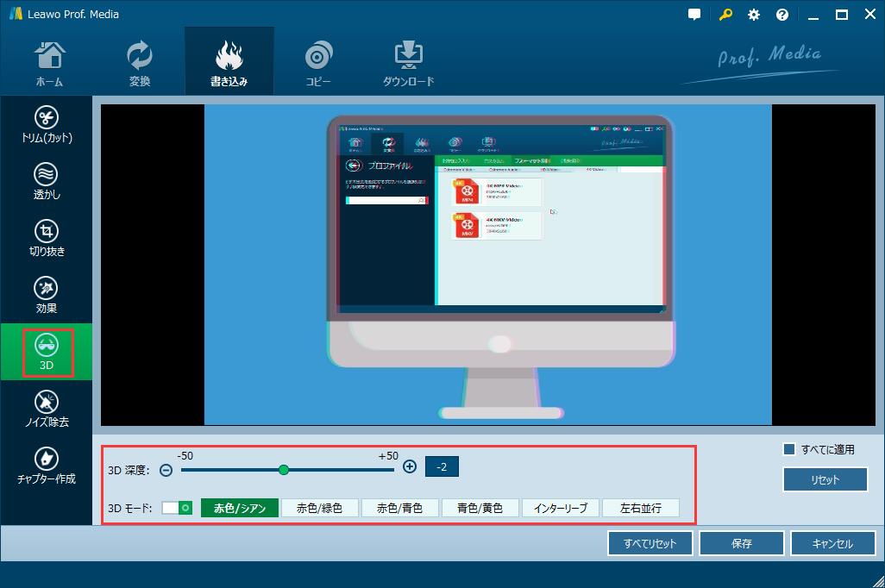Click the キャンセル cancel button
The height and width of the screenshot is (588, 885).
[833, 543]
